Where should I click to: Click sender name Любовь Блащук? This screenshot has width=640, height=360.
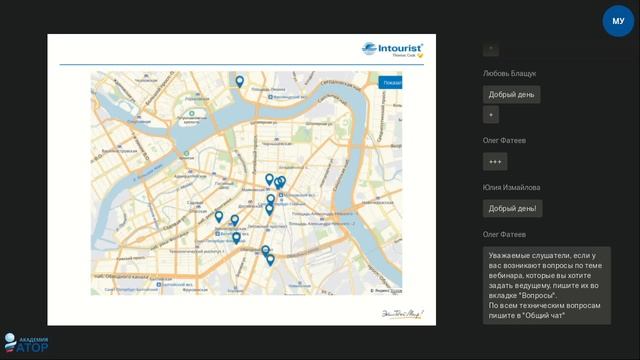pyautogui.click(x=509, y=73)
